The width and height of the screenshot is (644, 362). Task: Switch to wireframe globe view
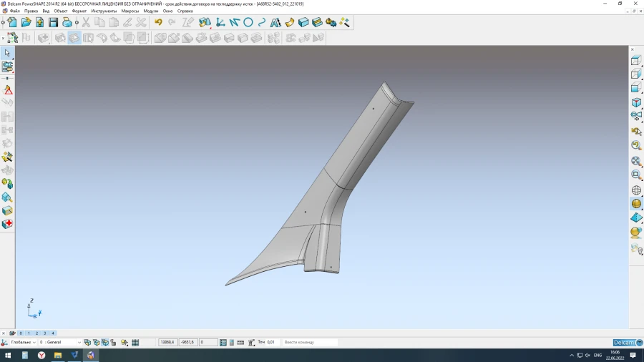pyautogui.click(x=636, y=190)
